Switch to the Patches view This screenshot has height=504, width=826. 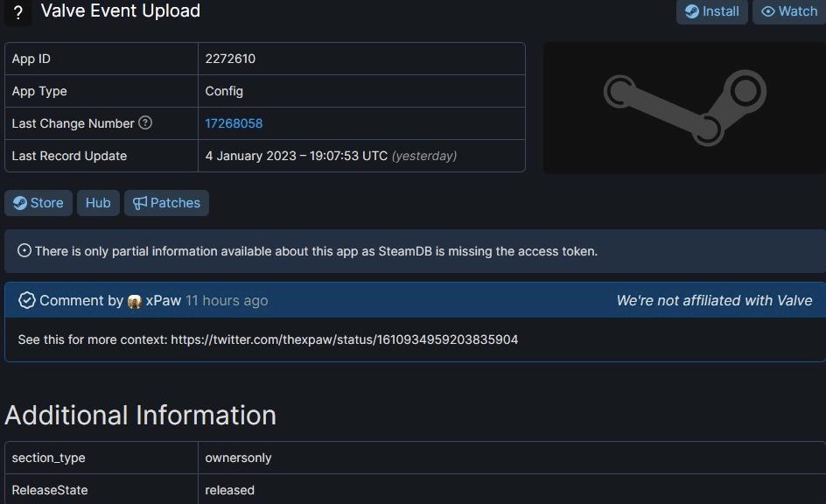tap(166, 202)
